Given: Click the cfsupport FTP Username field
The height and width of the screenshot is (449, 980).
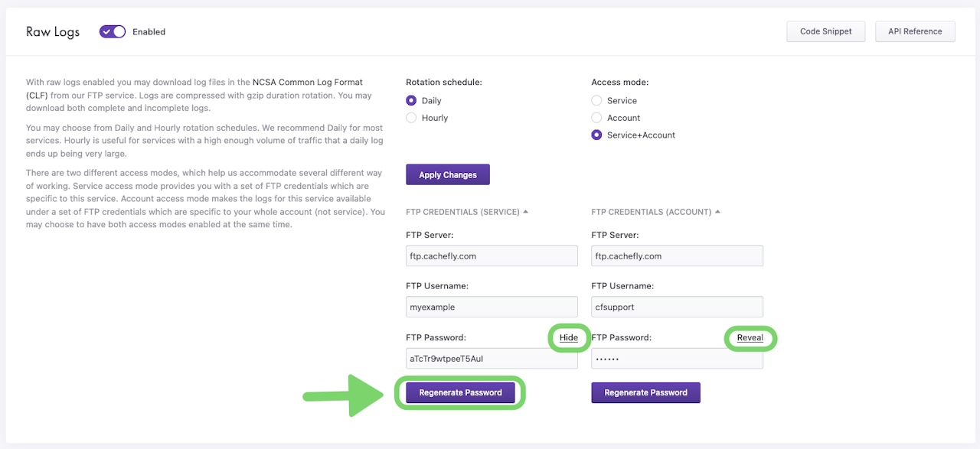Looking at the screenshot, I should coord(677,307).
